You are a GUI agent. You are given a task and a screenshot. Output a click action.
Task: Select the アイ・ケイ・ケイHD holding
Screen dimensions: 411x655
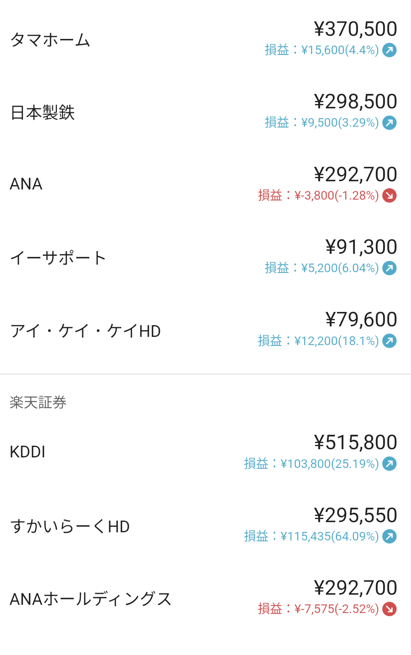click(206, 330)
